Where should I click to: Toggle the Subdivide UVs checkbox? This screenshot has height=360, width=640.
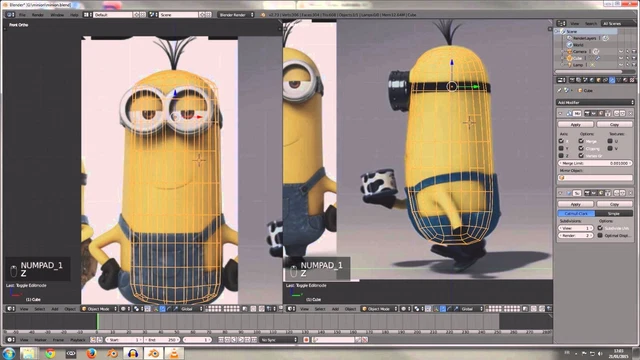[x=600, y=228]
